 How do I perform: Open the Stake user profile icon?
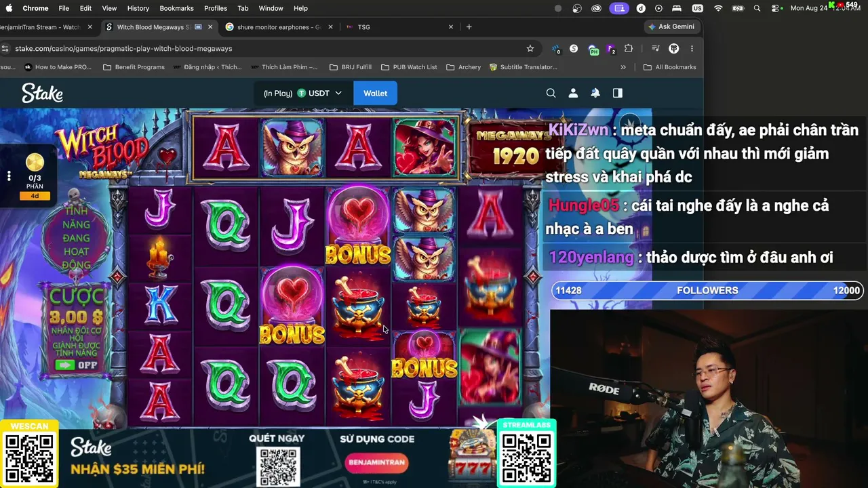pos(573,93)
